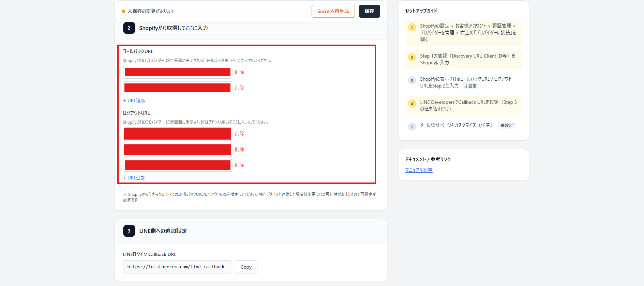
Task: Delete the second callback URL entry
Action: coord(239,88)
